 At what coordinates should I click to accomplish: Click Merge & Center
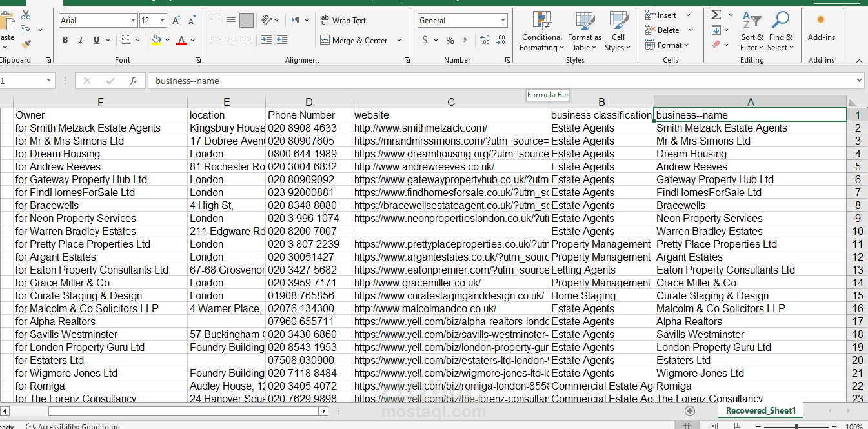[354, 40]
